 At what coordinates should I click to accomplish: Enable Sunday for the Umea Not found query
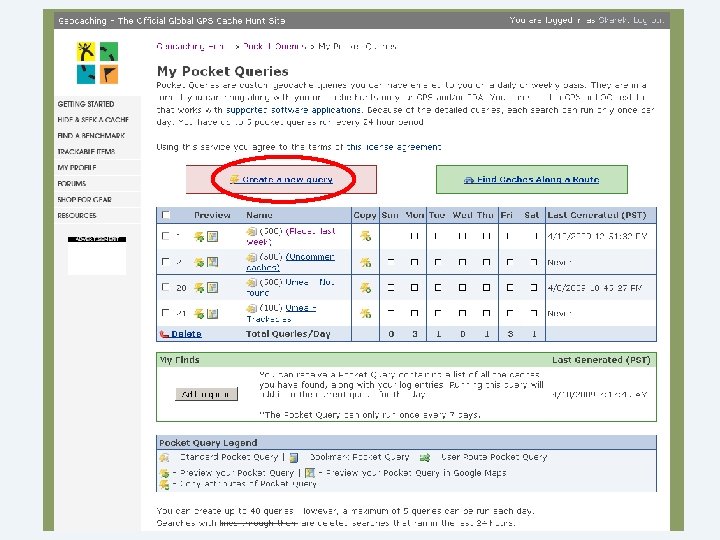click(x=391, y=288)
